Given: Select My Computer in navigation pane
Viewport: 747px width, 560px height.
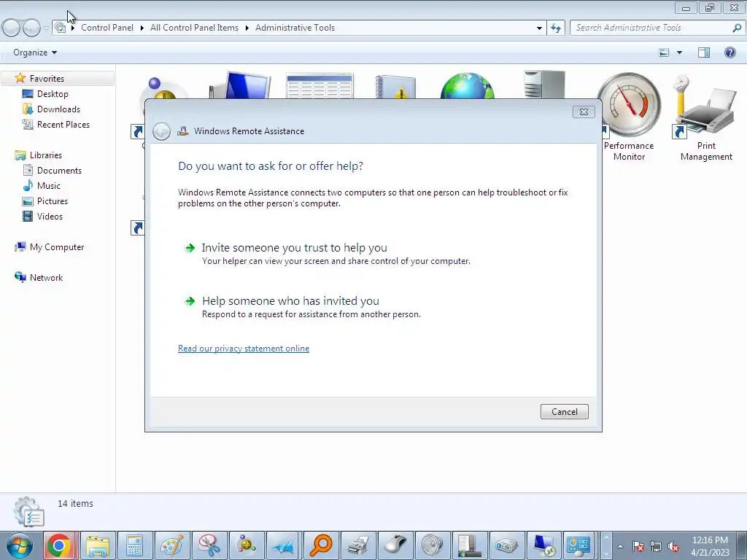Looking at the screenshot, I should point(57,247).
